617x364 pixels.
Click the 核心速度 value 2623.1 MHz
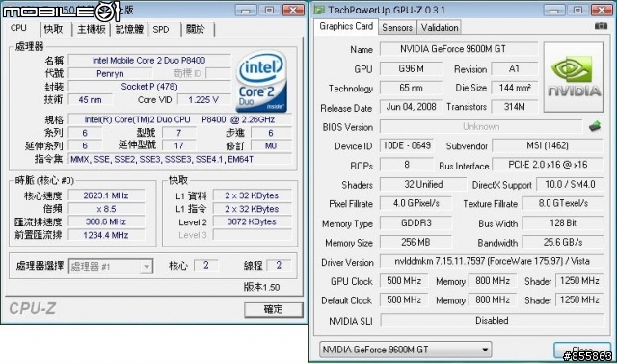tap(106, 195)
